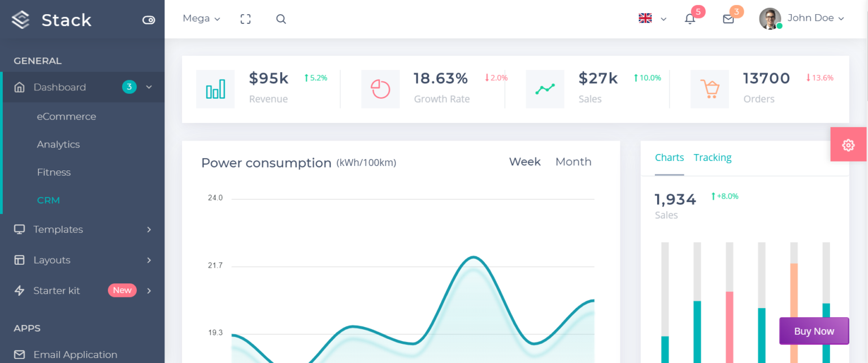The image size is (868, 363).
Task: Open the Email Application link
Action: click(x=76, y=355)
